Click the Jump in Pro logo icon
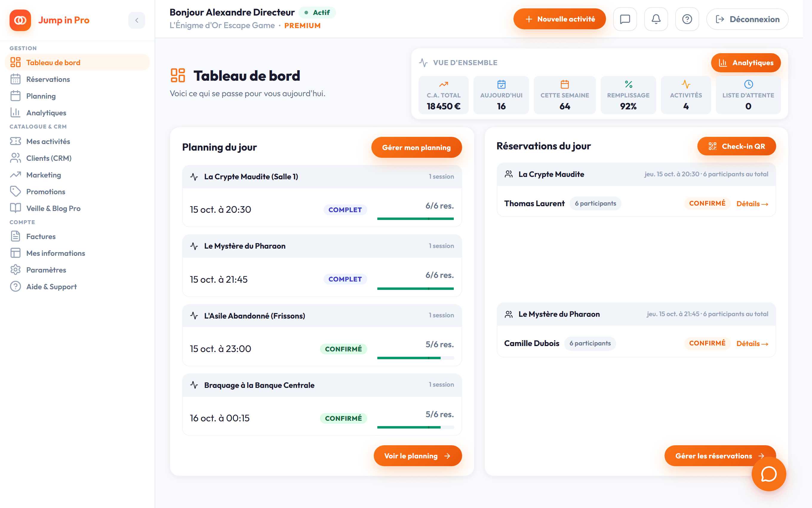Image resolution: width=812 pixels, height=508 pixels. click(20, 20)
